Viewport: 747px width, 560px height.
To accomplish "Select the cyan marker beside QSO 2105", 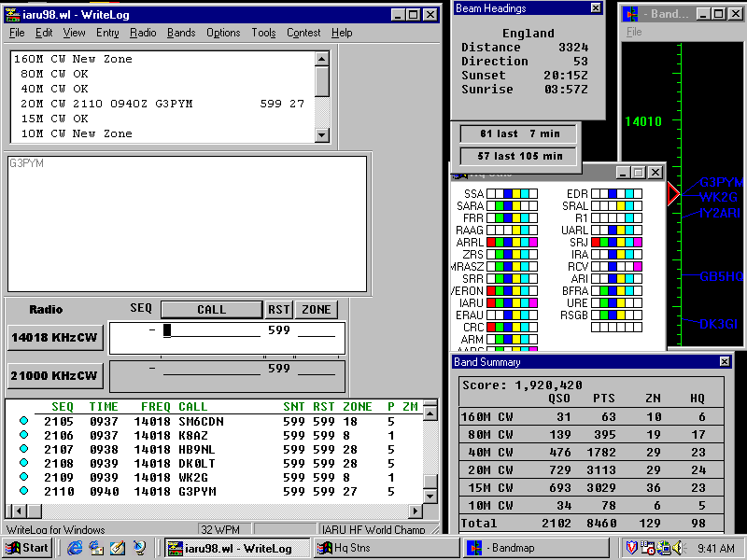I will point(24,421).
